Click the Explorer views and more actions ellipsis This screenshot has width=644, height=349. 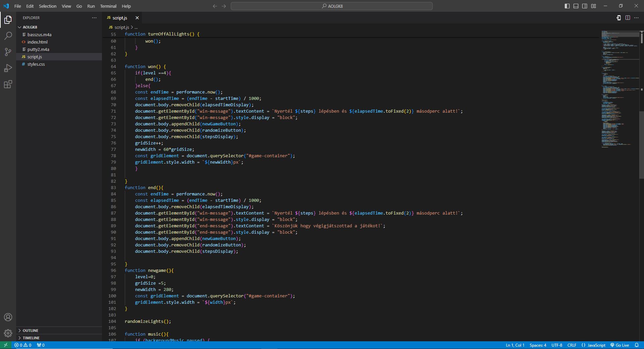coord(94,18)
